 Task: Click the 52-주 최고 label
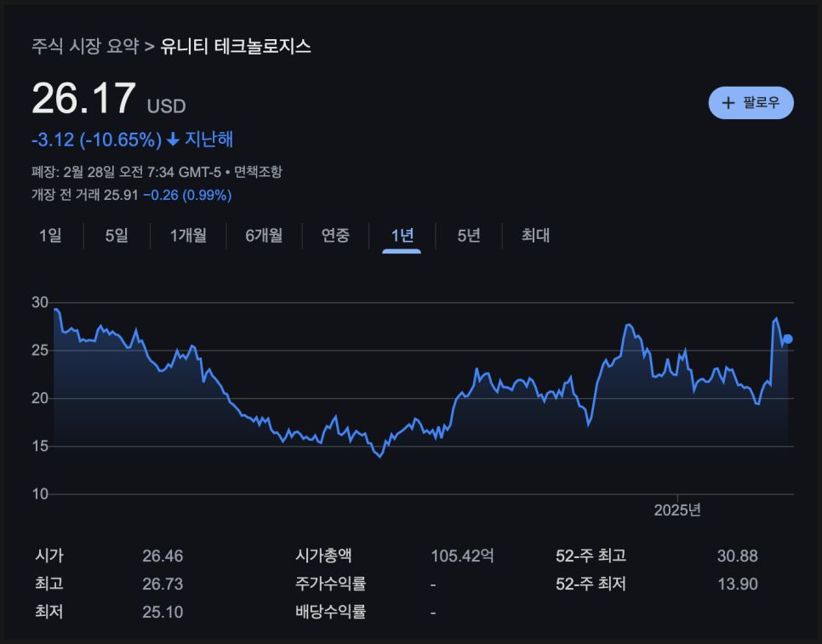pyautogui.click(x=591, y=556)
